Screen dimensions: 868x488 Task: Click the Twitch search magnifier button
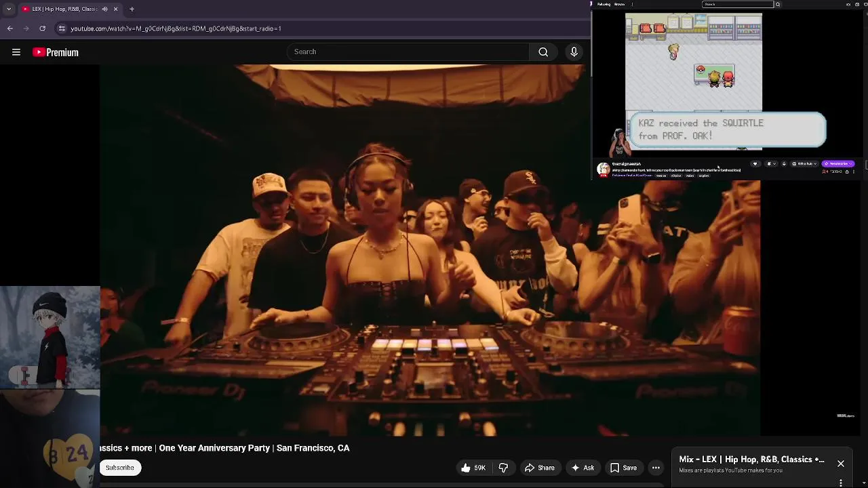[x=778, y=4]
